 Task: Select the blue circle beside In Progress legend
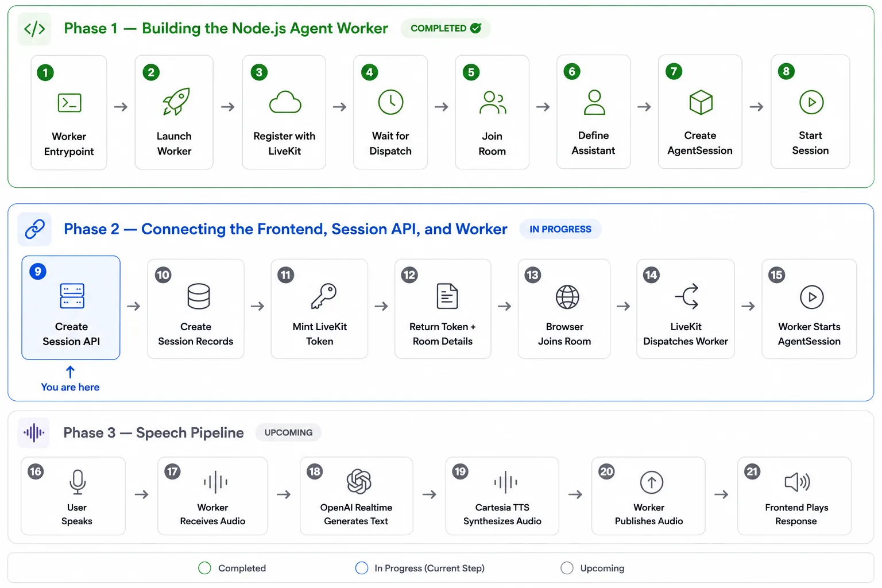(362, 568)
